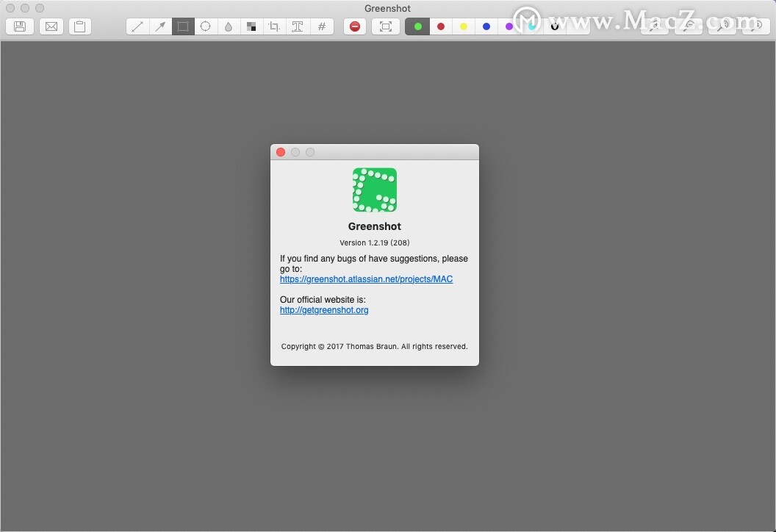The width and height of the screenshot is (776, 532).
Task: Select the Text T tool
Action: coord(298,26)
